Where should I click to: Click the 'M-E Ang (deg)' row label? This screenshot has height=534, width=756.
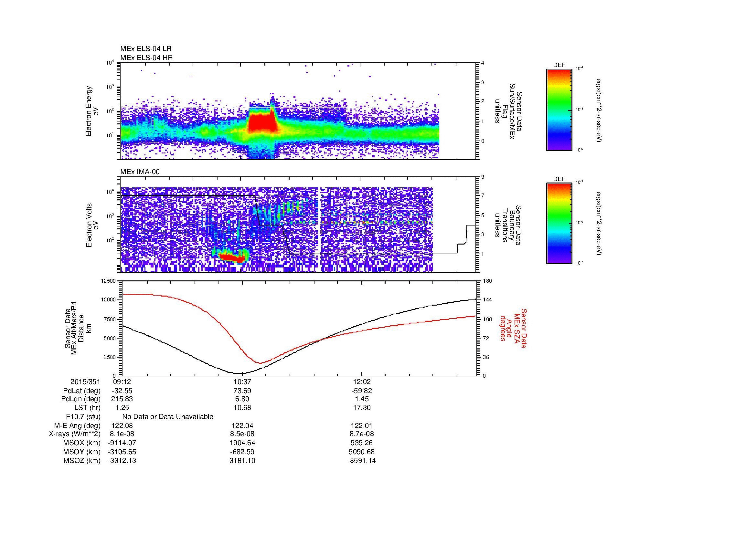click(77, 425)
